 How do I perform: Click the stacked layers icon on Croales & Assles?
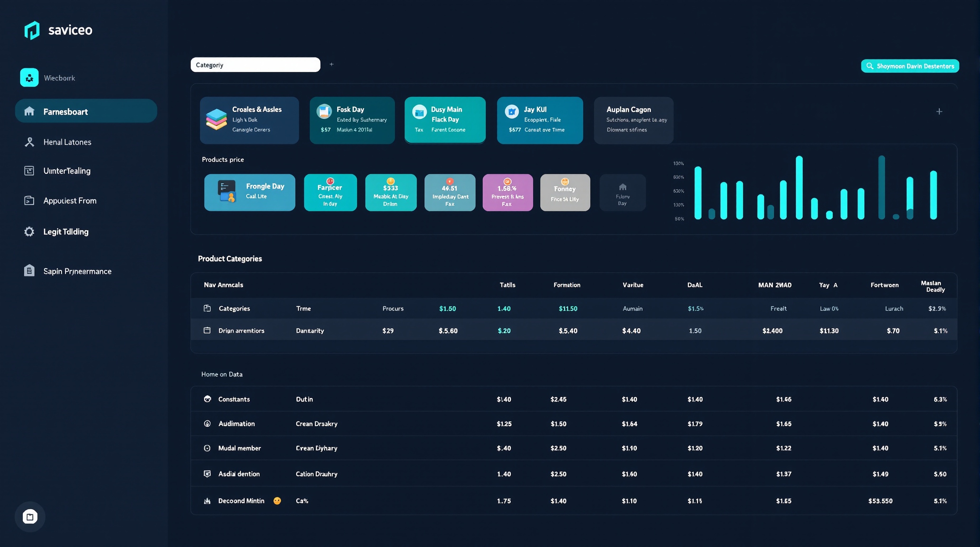[x=217, y=119]
